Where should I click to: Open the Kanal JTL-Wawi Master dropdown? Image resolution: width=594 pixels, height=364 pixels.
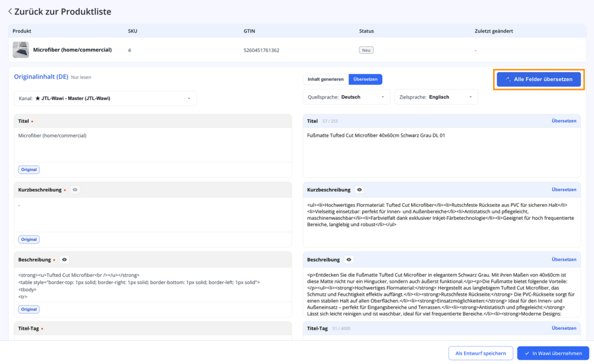coord(106,99)
